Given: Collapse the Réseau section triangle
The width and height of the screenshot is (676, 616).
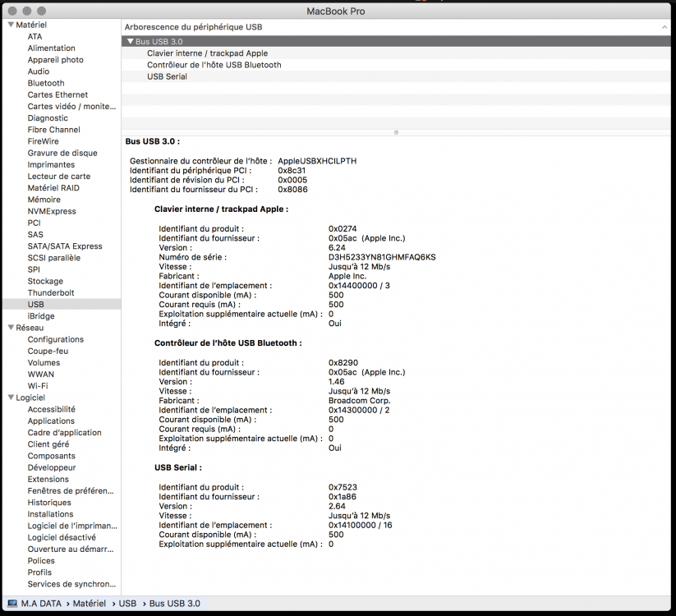Looking at the screenshot, I should [x=11, y=328].
